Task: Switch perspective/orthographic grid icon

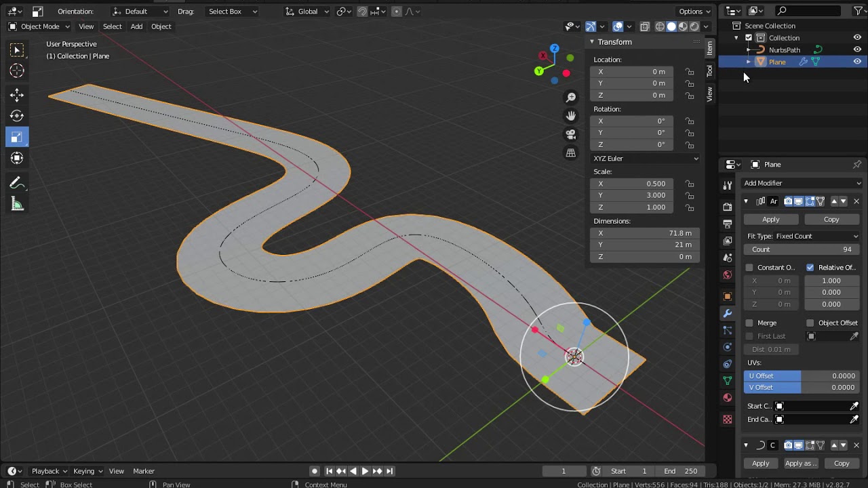Action: point(571,152)
